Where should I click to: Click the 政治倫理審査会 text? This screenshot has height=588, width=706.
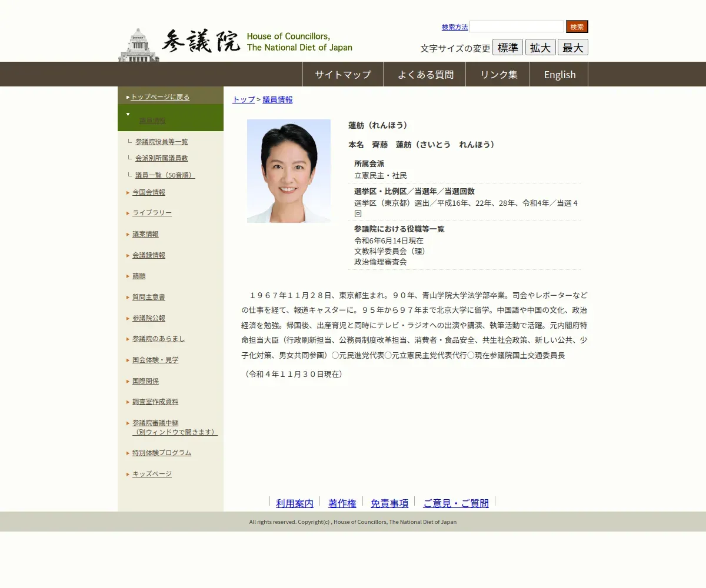(380, 262)
